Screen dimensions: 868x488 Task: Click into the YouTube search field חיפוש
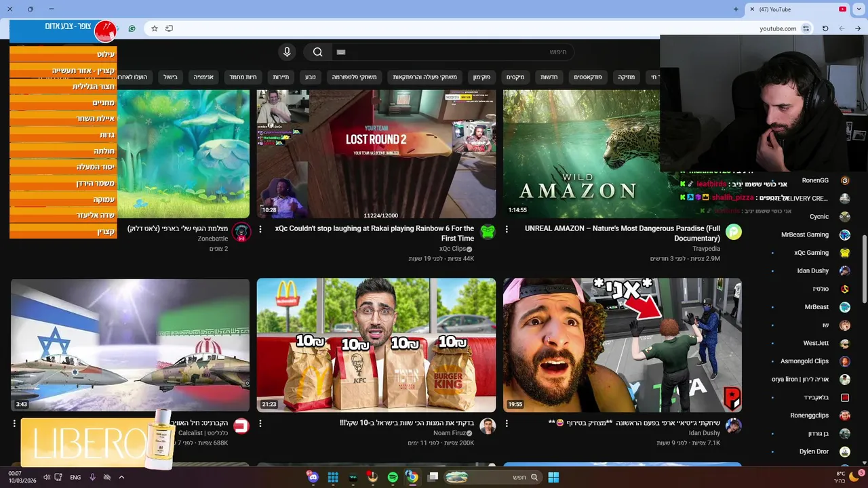pyautogui.click(x=453, y=52)
